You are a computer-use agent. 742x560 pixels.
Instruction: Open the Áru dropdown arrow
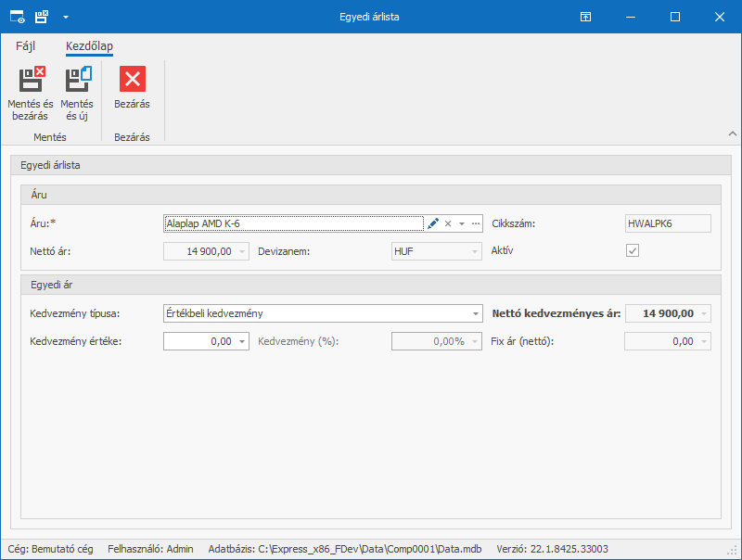coord(462,223)
